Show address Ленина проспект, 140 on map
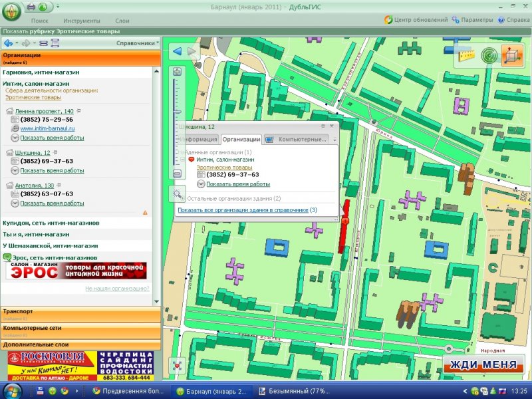532x399 pixels. 45,111
